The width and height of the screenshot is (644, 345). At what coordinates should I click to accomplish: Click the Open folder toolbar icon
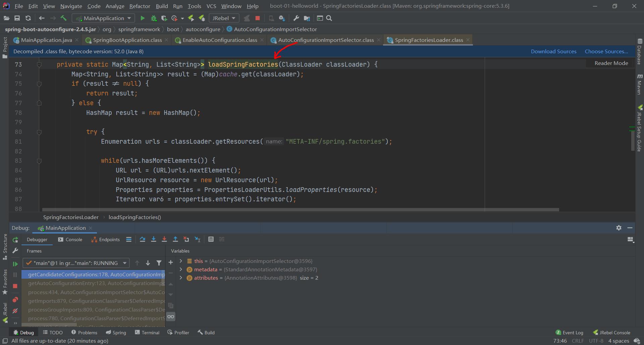6,18
